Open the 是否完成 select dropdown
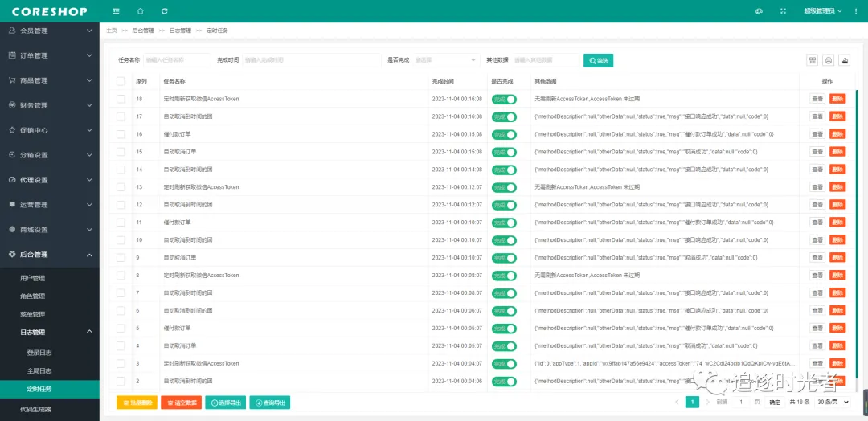868x421 pixels. pos(445,60)
